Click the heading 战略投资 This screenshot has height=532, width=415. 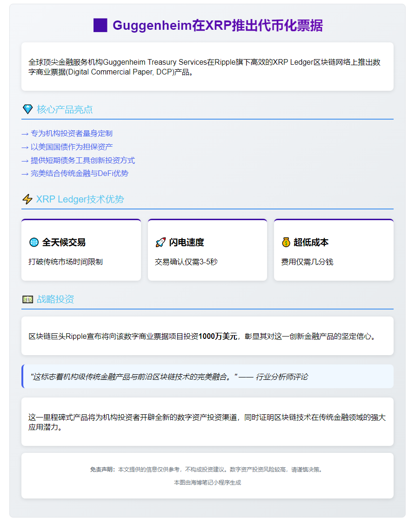55,299
